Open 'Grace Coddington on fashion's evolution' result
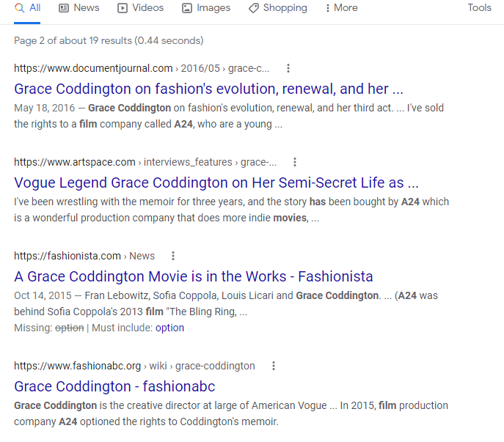 (208, 89)
